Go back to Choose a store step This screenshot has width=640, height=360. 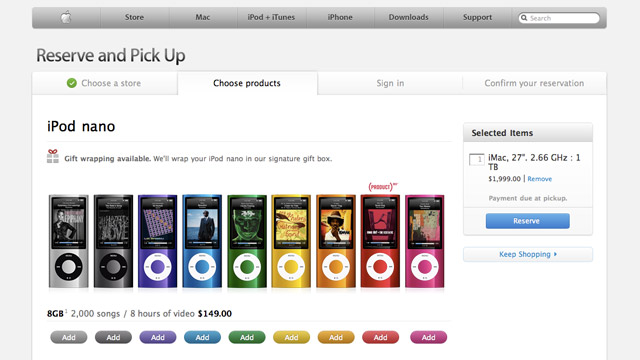click(x=104, y=83)
